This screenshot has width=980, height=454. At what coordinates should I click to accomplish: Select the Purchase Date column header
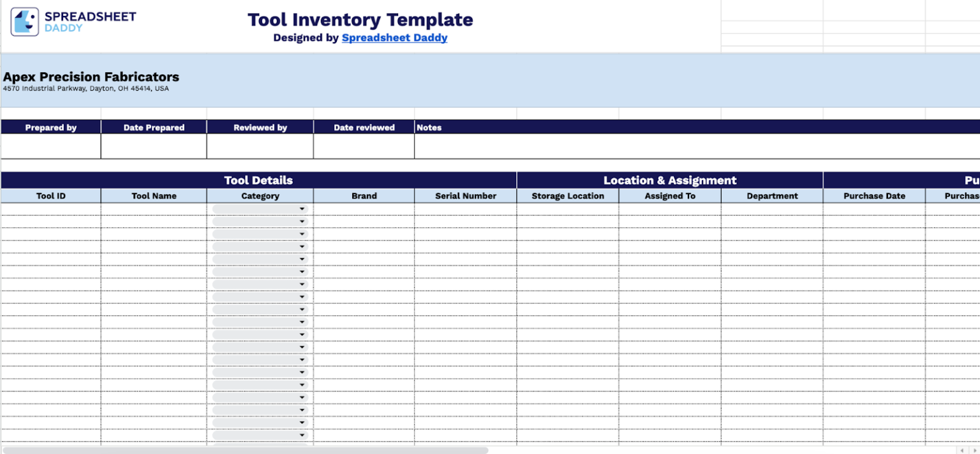point(874,196)
